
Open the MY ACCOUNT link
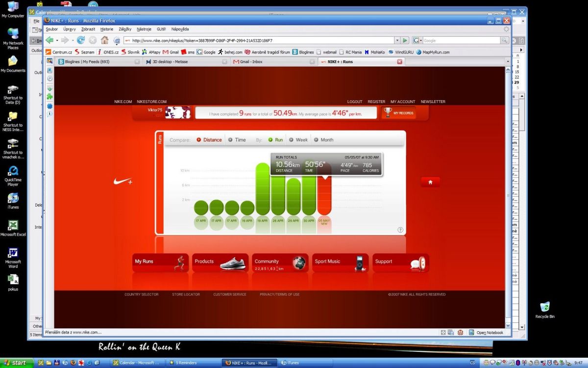tap(403, 102)
